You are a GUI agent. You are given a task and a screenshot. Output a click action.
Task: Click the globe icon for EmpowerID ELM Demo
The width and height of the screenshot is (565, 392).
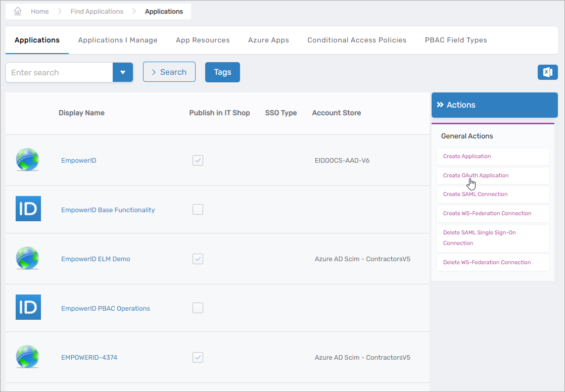point(28,259)
